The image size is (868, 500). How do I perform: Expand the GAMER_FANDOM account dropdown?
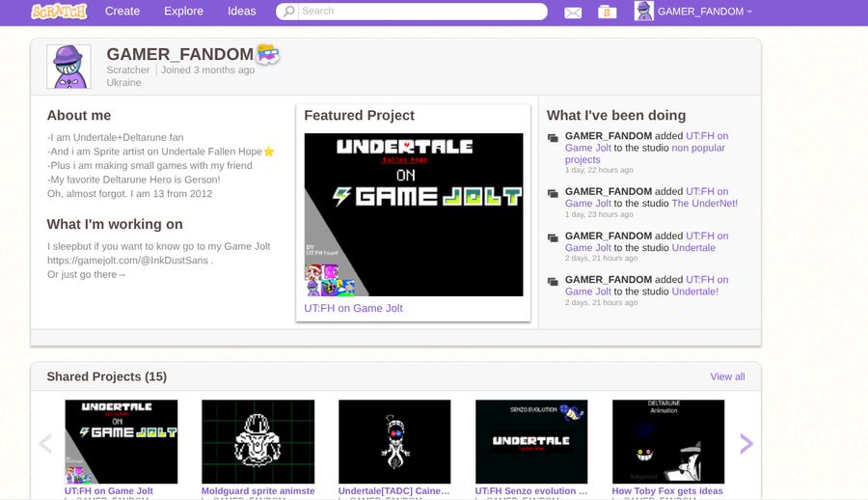[749, 12]
